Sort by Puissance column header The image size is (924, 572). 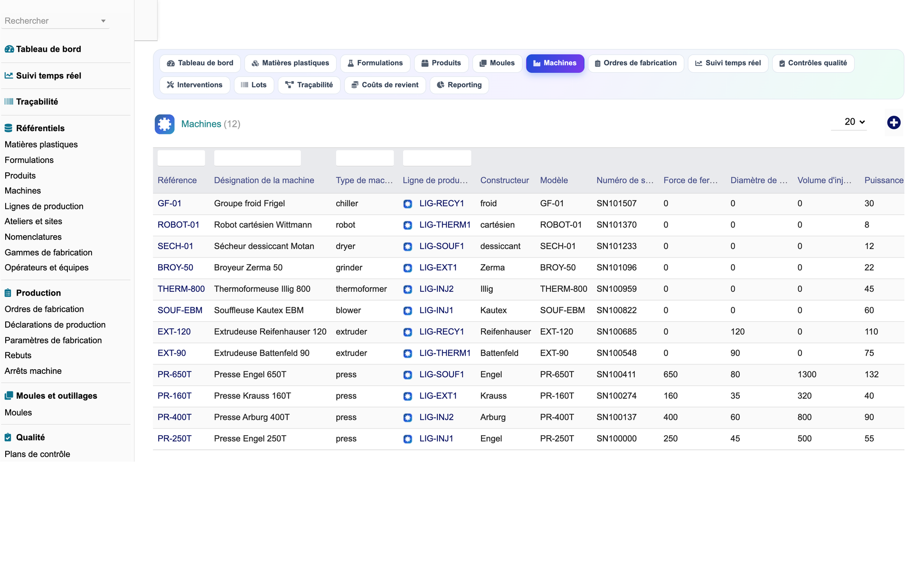tap(884, 181)
